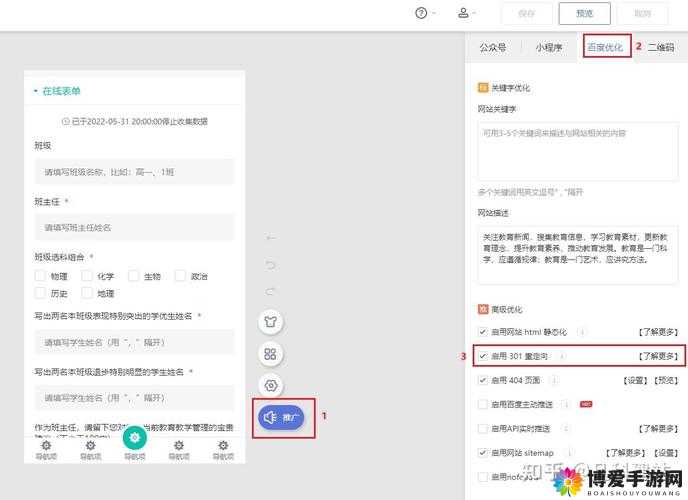Toggle the 启用网站 html 静态化 checkbox
Viewport: 688px width, 500px height.
483,332
